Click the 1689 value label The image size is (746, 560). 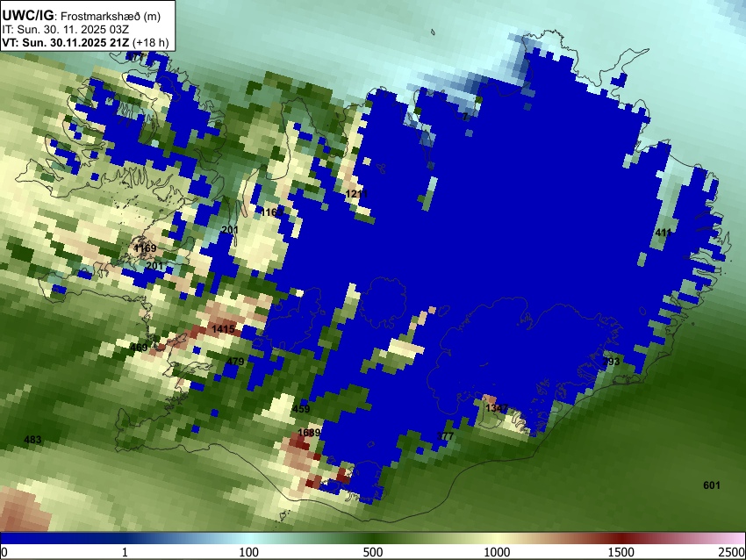pos(309,433)
